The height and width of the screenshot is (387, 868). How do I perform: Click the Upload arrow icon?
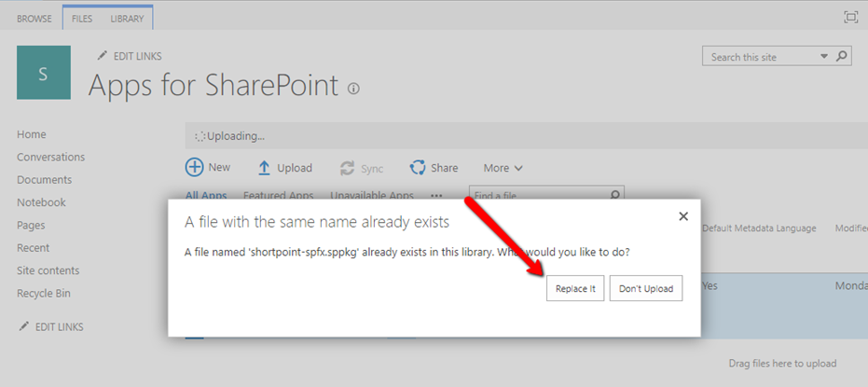(x=265, y=168)
